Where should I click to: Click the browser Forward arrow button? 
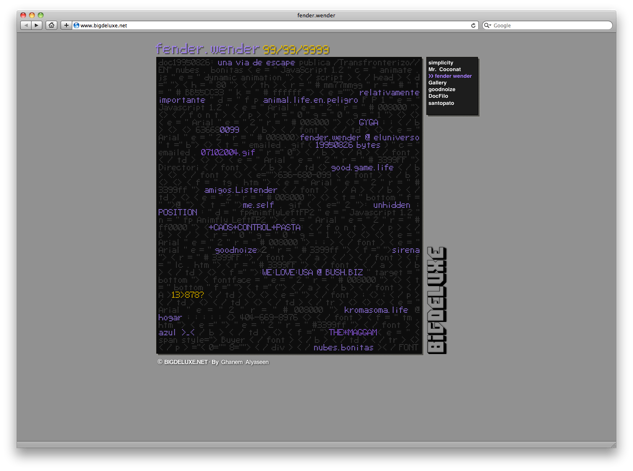(37, 25)
